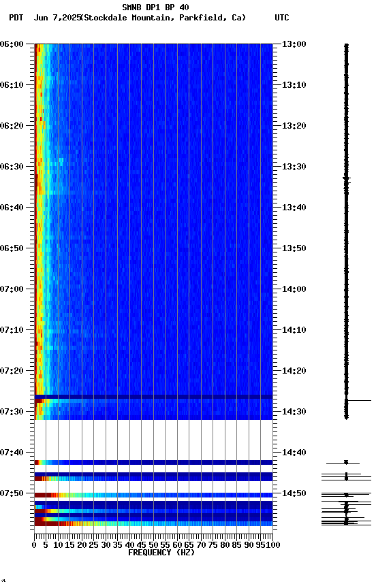Click the seismogram spike near 14:27 UTC
376x588 pixels.
[x=358, y=401]
